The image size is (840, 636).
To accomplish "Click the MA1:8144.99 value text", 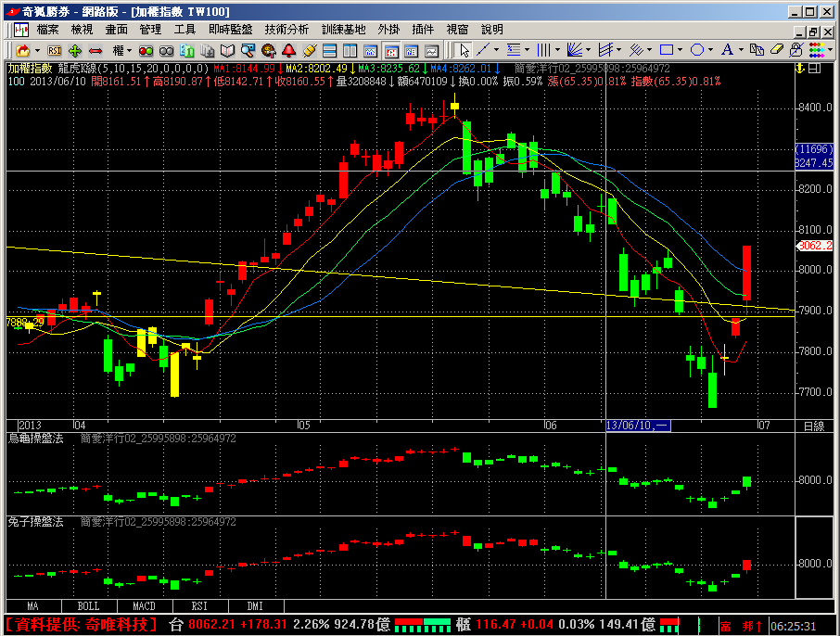I will click(244, 68).
